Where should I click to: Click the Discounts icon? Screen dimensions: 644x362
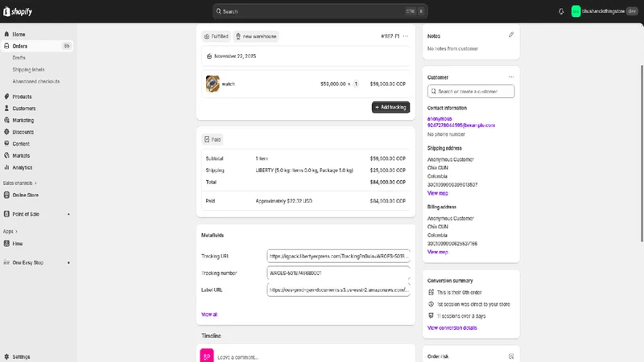pyautogui.click(x=6, y=132)
